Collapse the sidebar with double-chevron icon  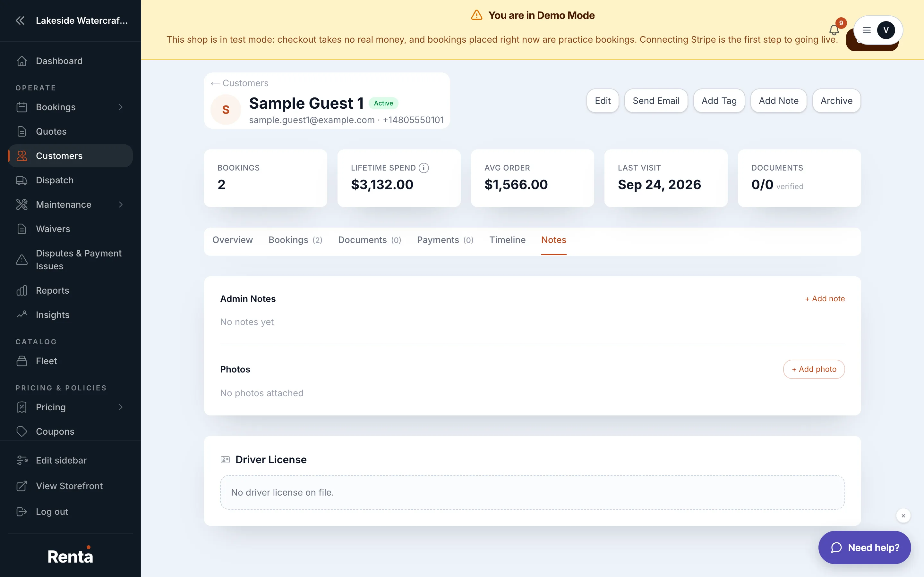click(20, 21)
